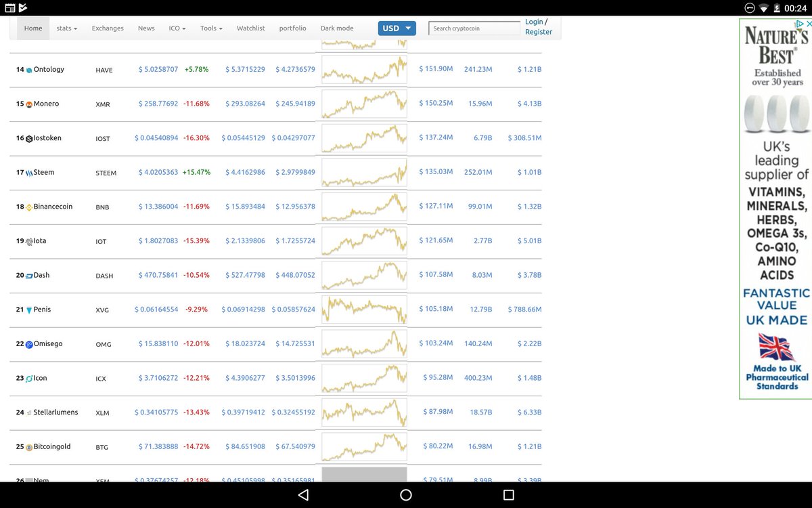Viewport: 812px width, 508px height.
Task: Click the Steem coin icon
Action: click(x=29, y=173)
